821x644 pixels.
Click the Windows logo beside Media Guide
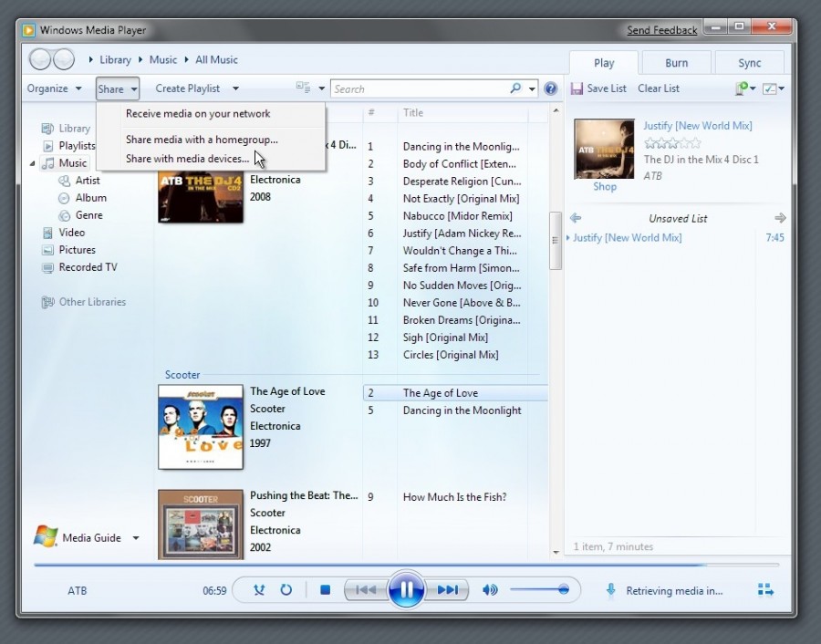tap(46, 536)
